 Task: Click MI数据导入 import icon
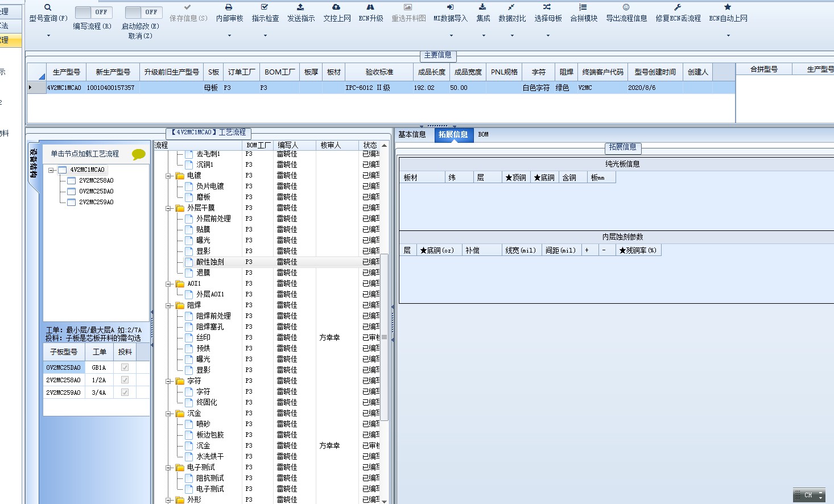pos(450,7)
